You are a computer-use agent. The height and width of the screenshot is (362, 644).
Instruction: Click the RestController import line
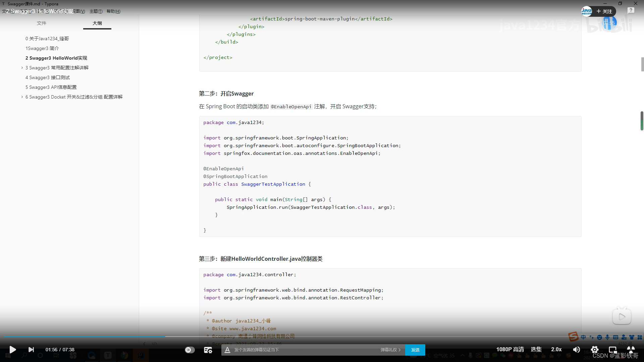[293, 298]
